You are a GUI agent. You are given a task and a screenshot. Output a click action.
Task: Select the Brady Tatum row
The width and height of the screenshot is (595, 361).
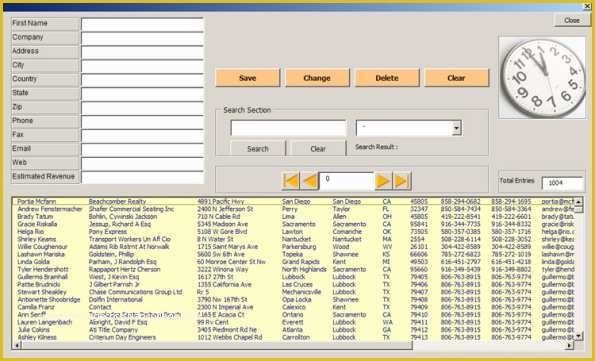tap(293, 217)
